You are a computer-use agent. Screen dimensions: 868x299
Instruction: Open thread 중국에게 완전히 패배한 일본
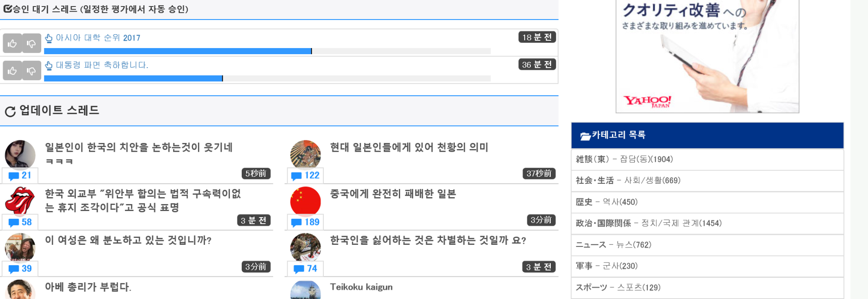(x=393, y=194)
